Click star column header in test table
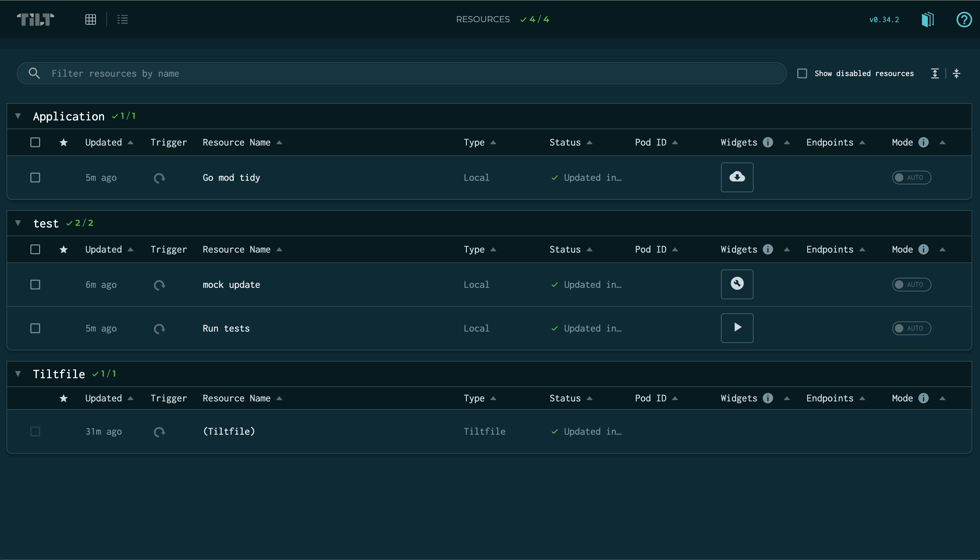The height and width of the screenshot is (560, 980). [63, 249]
